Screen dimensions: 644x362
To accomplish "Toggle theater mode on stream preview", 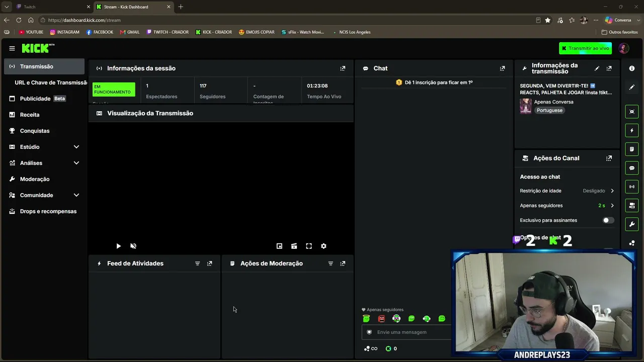I will coord(294,246).
